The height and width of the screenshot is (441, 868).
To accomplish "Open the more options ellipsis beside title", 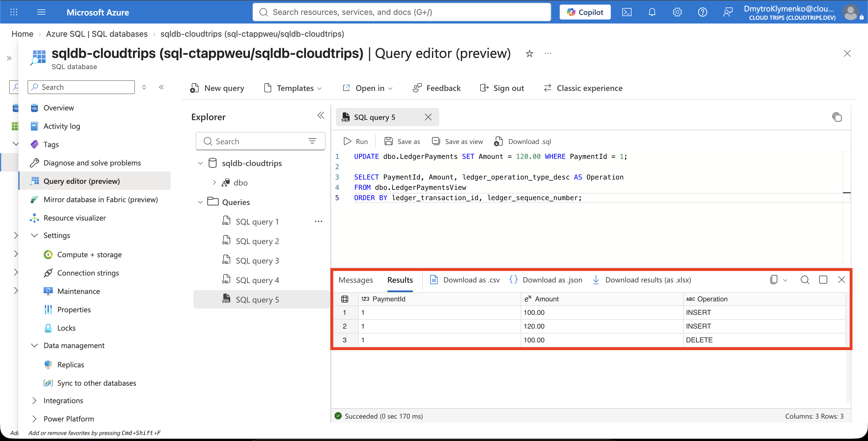I will pyautogui.click(x=548, y=54).
